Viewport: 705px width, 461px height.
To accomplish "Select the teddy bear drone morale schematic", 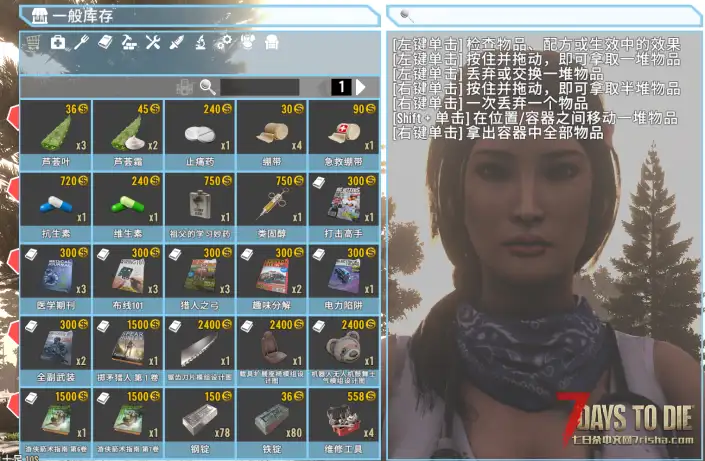I will pyautogui.click(x=344, y=351).
